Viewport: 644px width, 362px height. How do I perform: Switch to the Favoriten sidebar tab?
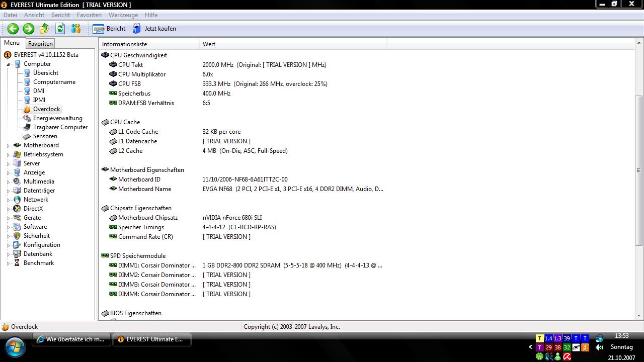pos(40,44)
